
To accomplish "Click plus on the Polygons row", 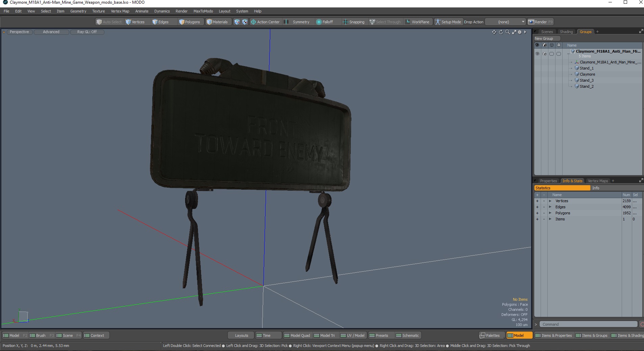I will tap(537, 213).
